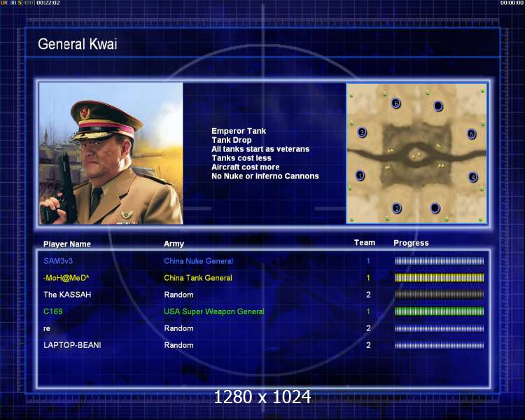
Task: Click the 'Emperor Tank' ability text
Action: pyautogui.click(x=239, y=131)
